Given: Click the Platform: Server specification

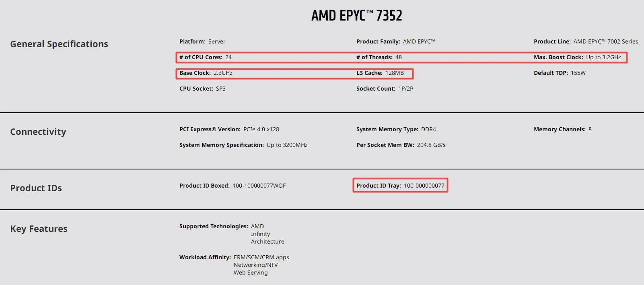Looking at the screenshot, I should pyautogui.click(x=202, y=41).
